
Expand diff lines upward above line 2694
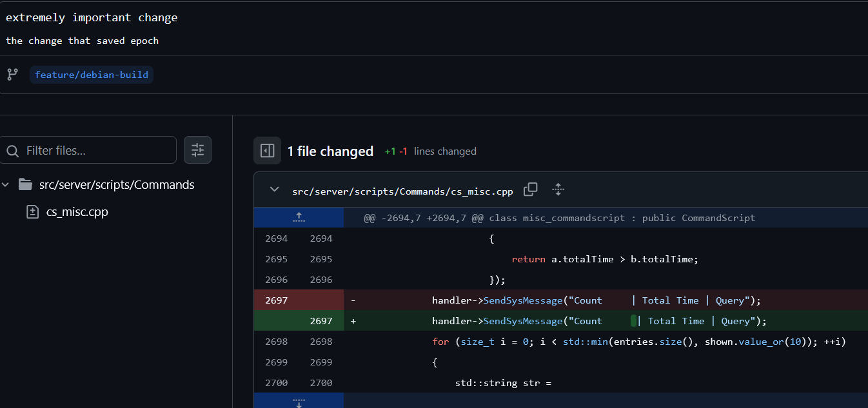click(x=299, y=217)
